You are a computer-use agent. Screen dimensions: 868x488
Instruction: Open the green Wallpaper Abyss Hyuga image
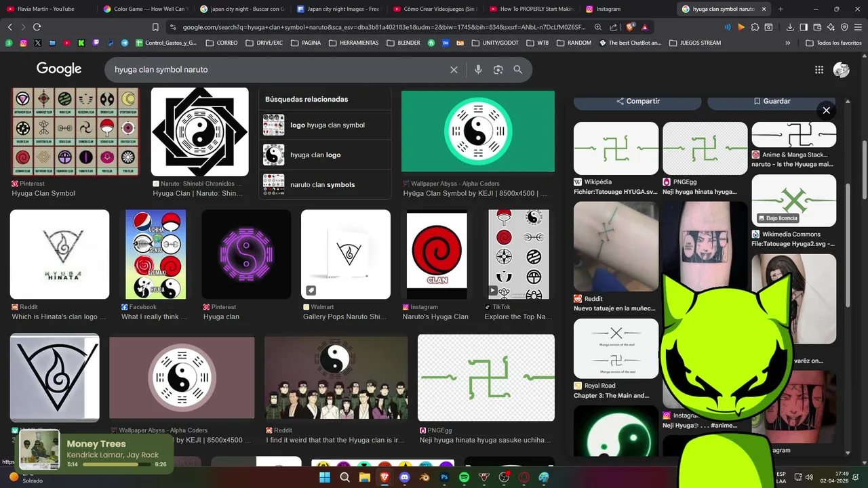[477, 131]
